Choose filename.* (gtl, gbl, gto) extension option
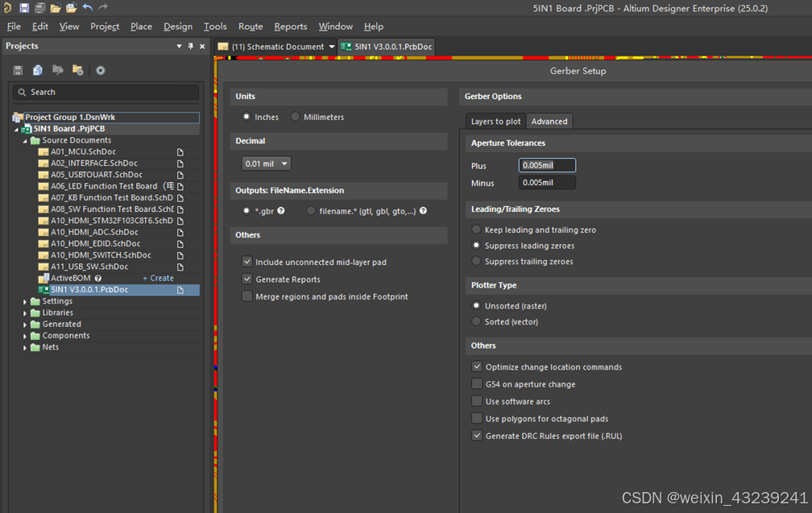 [311, 211]
